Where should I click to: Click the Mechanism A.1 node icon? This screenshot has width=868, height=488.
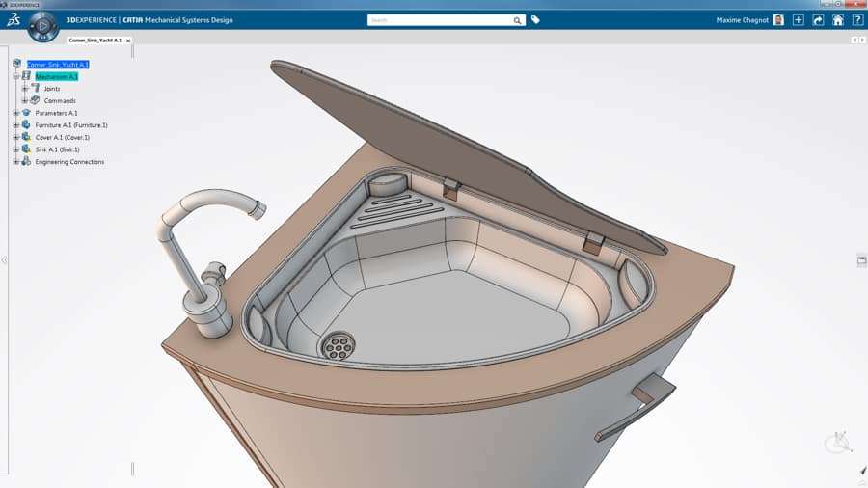click(x=26, y=76)
